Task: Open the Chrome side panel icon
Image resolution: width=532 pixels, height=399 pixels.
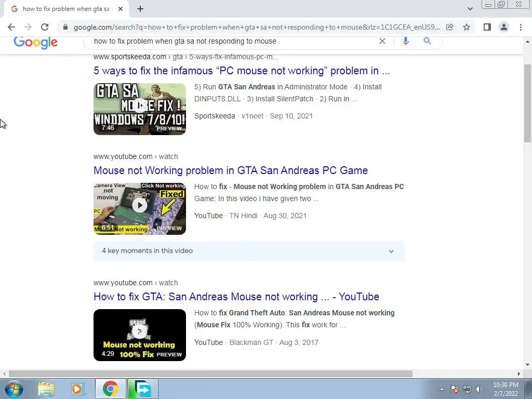Action: pyautogui.click(x=487, y=27)
